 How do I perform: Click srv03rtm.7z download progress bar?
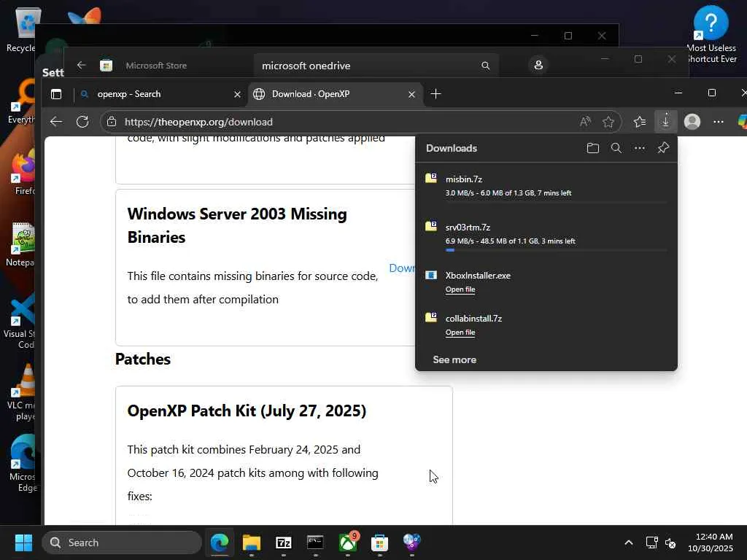click(x=557, y=250)
